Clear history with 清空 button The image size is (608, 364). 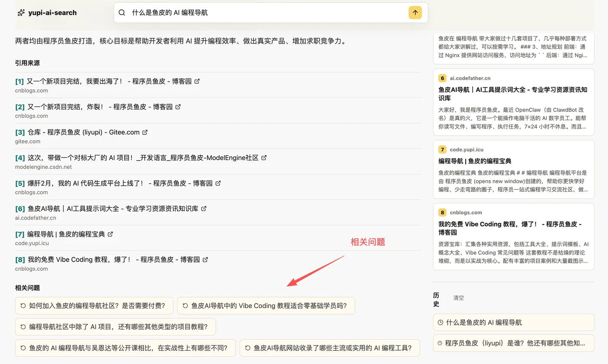[x=459, y=298]
